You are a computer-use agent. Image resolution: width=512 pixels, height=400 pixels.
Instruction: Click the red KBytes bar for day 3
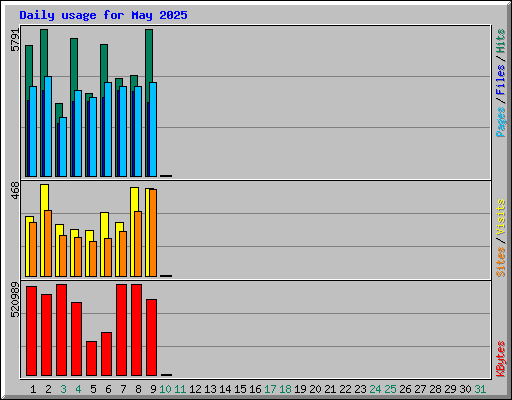click(x=61, y=330)
